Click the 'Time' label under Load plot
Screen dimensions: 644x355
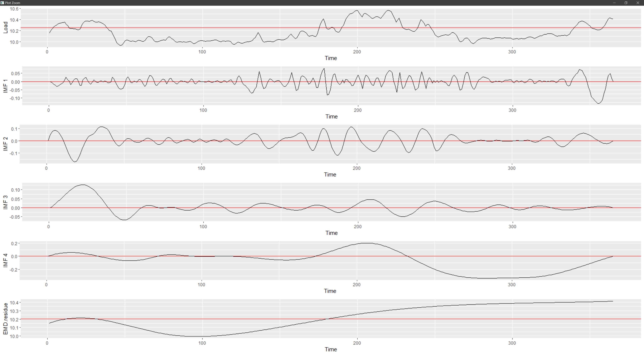(331, 58)
